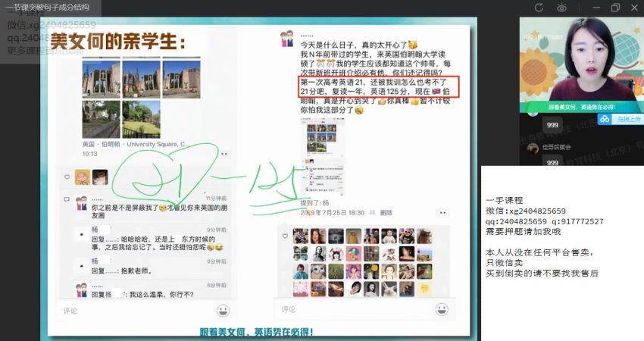Minimize the player window
The height and width of the screenshot is (341, 644).
[596, 8]
